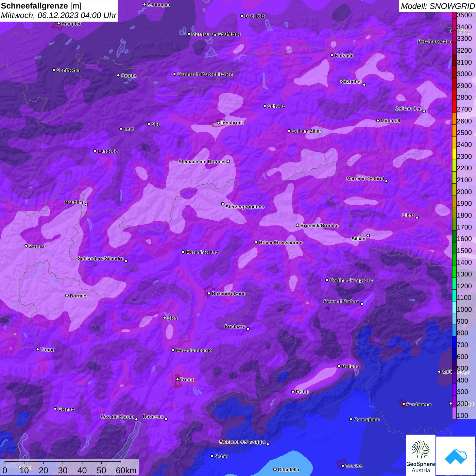Click the Feltre marker dot
Screen dimensions: 476x476
click(293, 392)
